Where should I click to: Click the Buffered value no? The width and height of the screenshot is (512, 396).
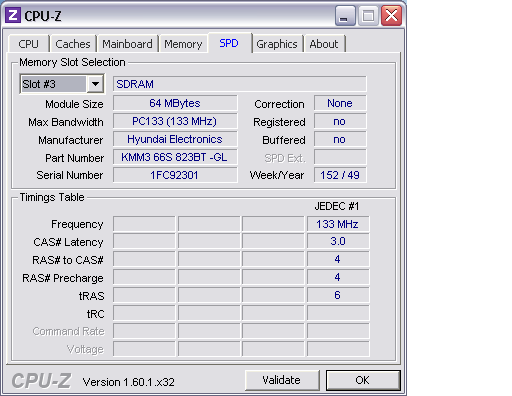tap(340, 139)
